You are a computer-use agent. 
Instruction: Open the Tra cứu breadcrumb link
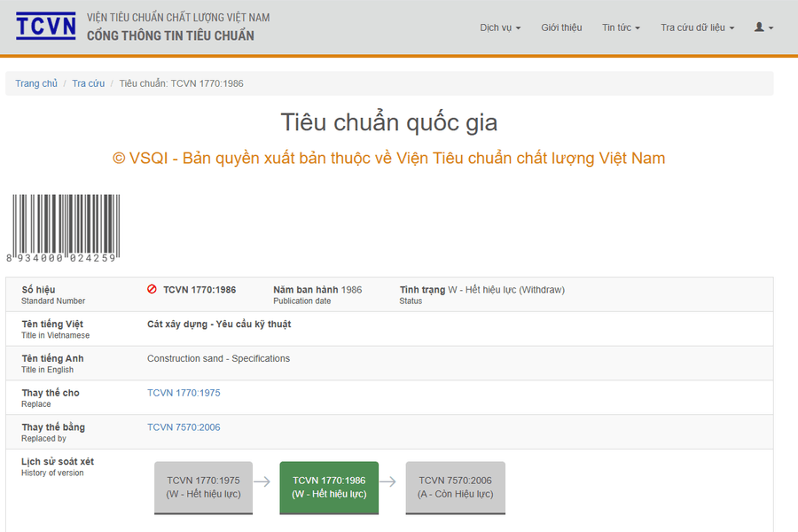pos(88,83)
